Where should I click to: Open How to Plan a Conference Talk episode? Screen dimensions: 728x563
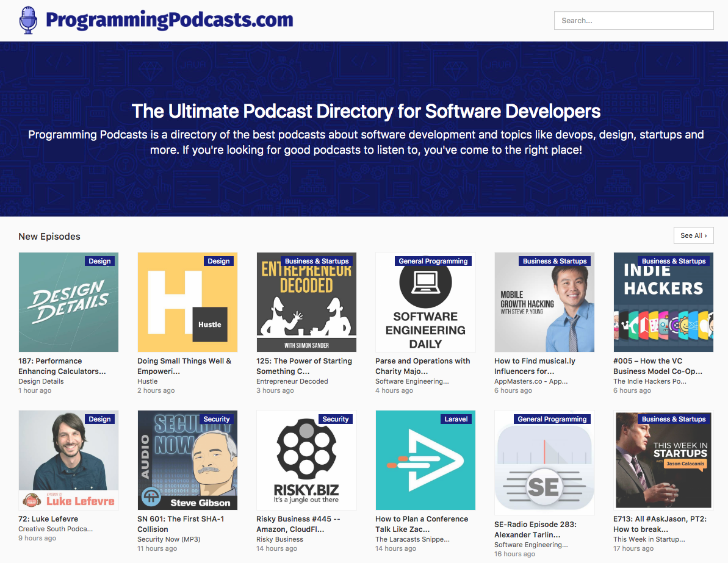tap(422, 523)
